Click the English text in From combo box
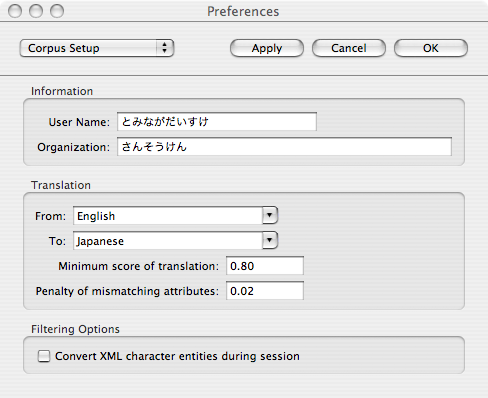Viewport: 488px width, 398px height. (96, 216)
